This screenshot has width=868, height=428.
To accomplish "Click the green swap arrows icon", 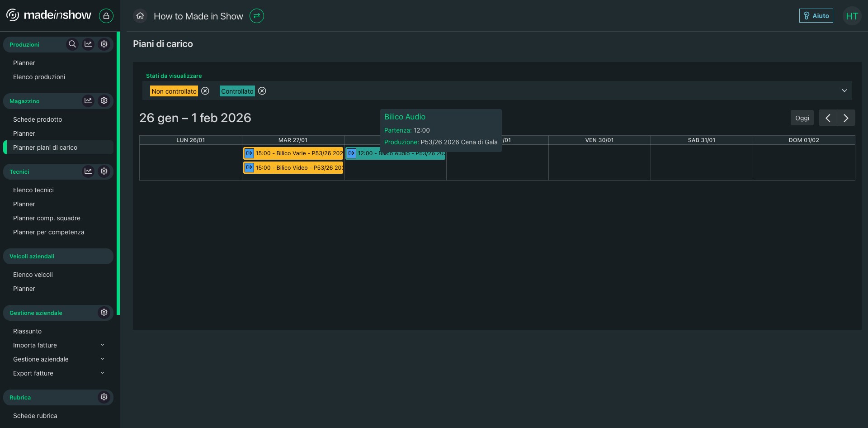I will (x=257, y=16).
